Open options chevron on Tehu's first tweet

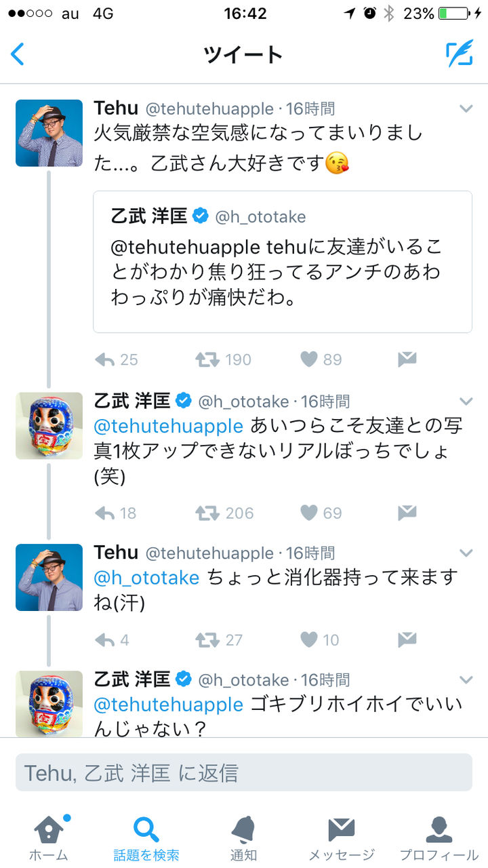pos(466,108)
